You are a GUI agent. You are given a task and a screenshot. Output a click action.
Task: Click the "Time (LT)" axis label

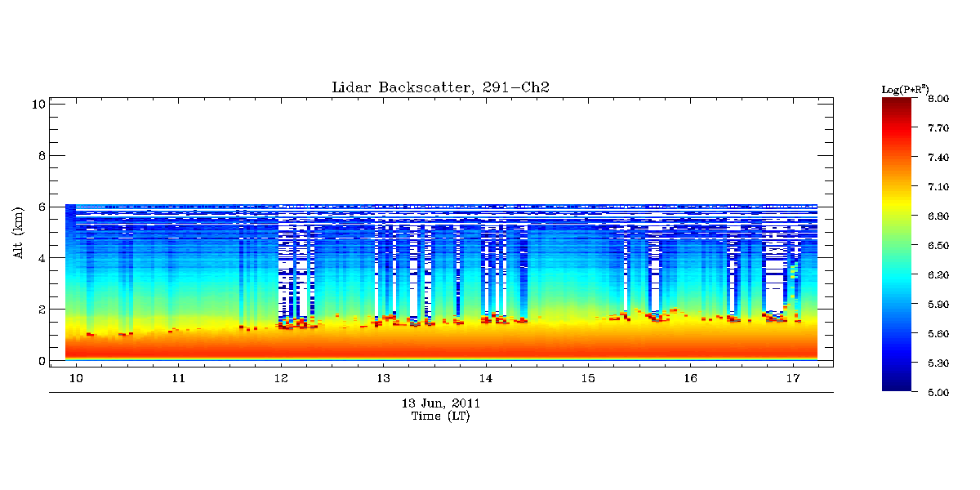(x=440, y=416)
